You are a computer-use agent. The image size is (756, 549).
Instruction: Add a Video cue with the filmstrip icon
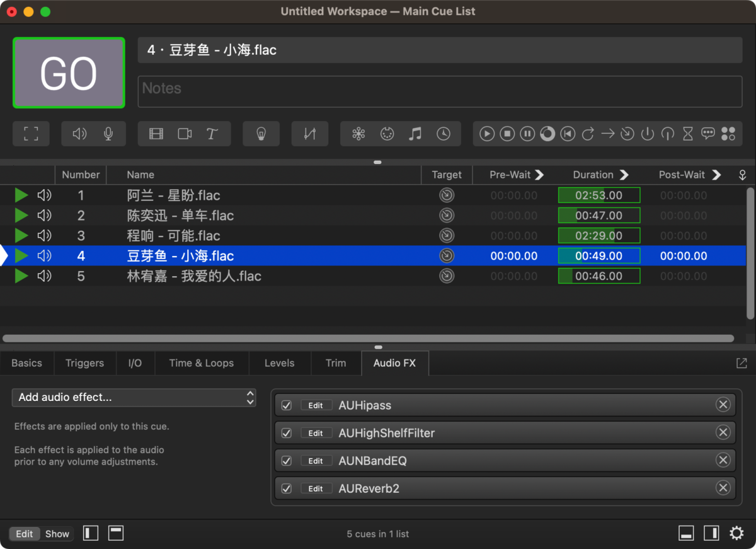tap(156, 134)
